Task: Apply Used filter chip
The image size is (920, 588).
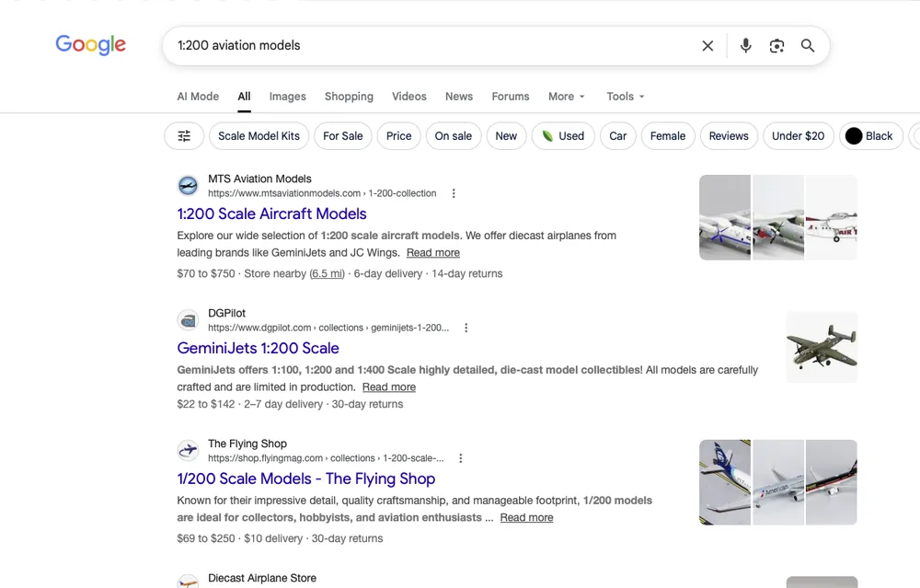Action: point(563,136)
